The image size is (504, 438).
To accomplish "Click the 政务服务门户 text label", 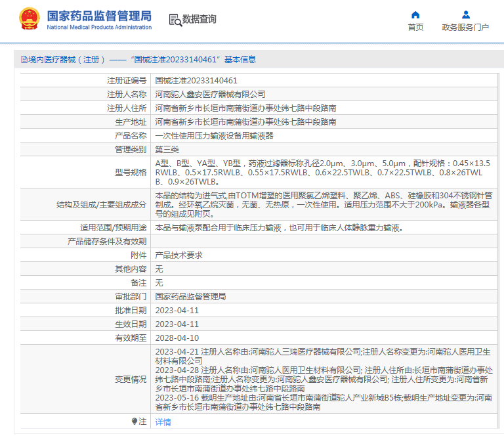I will click(x=465, y=28).
